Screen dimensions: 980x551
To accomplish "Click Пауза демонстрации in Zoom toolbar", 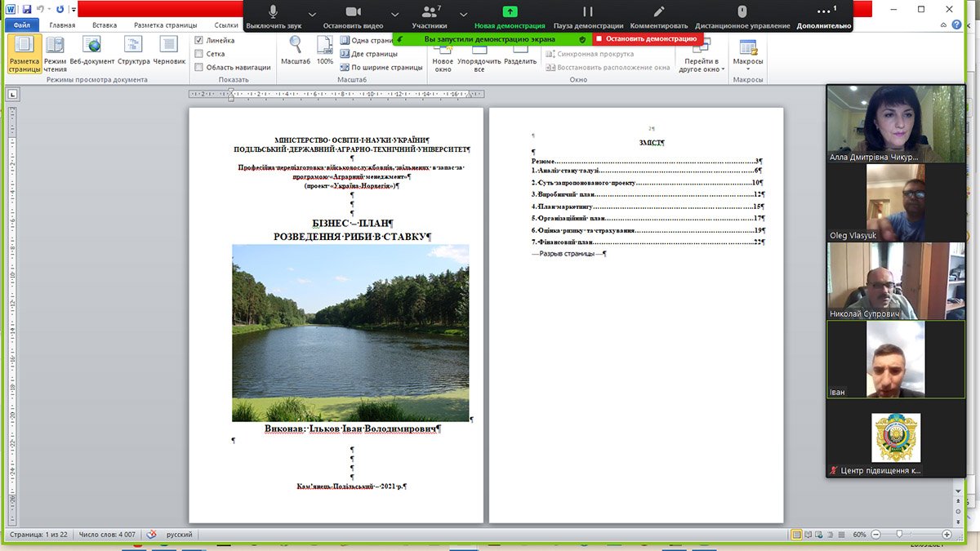I will (x=588, y=16).
